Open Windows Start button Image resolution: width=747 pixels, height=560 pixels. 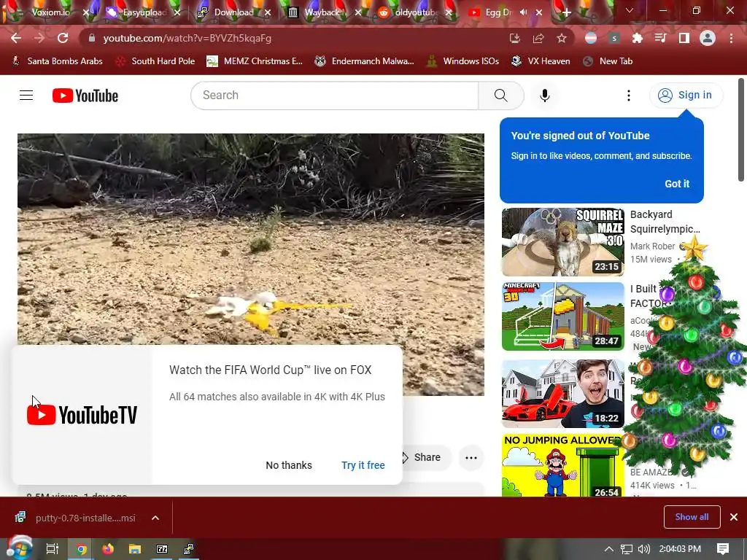coord(19,548)
